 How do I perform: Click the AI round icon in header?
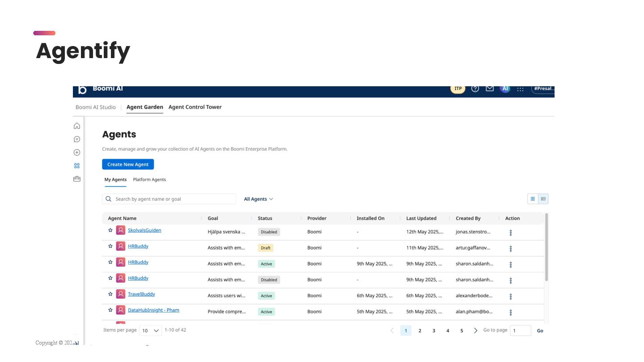[x=505, y=88]
